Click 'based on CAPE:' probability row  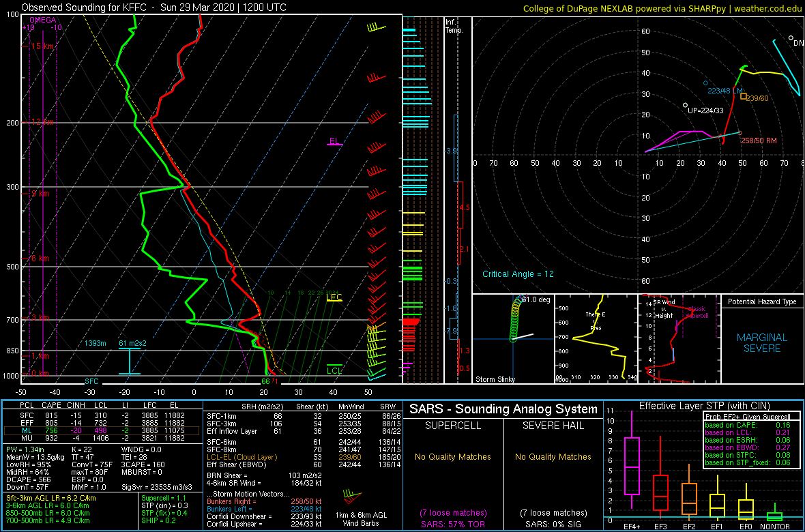coord(748,425)
